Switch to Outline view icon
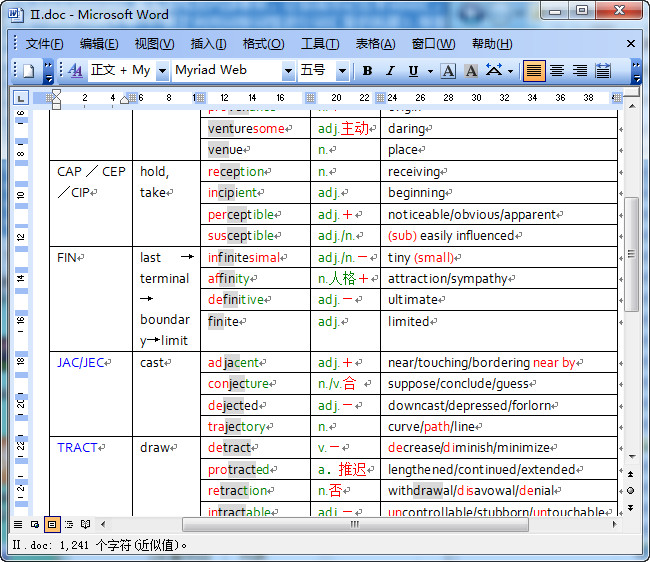Screen dimensions: 650x562 (x=69, y=524)
